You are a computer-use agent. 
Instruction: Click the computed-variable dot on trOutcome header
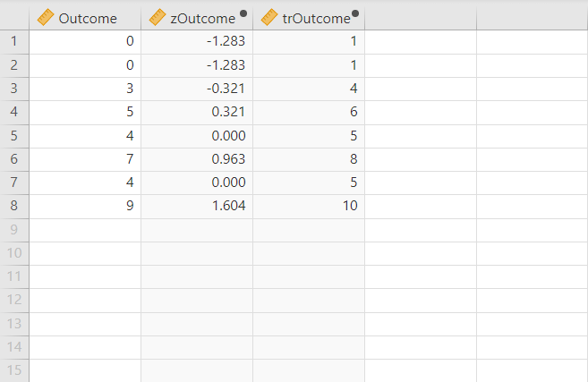[x=355, y=13]
